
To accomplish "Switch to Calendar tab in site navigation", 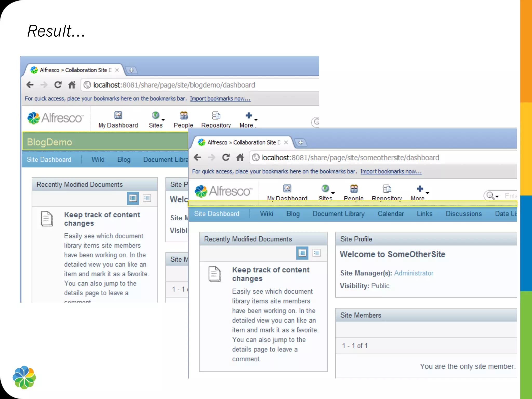I will coord(391,214).
